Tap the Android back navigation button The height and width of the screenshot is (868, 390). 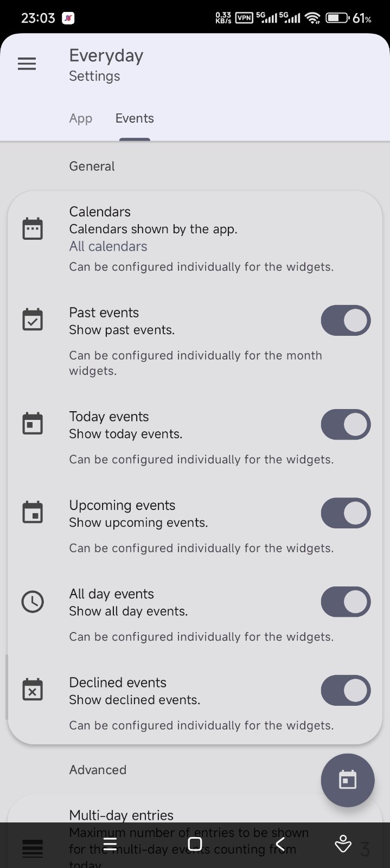pyautogui.click(x=280, y=844)
